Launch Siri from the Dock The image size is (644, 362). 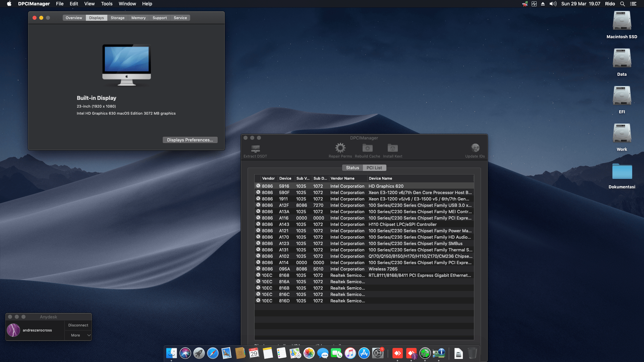[x=185, y=353]
